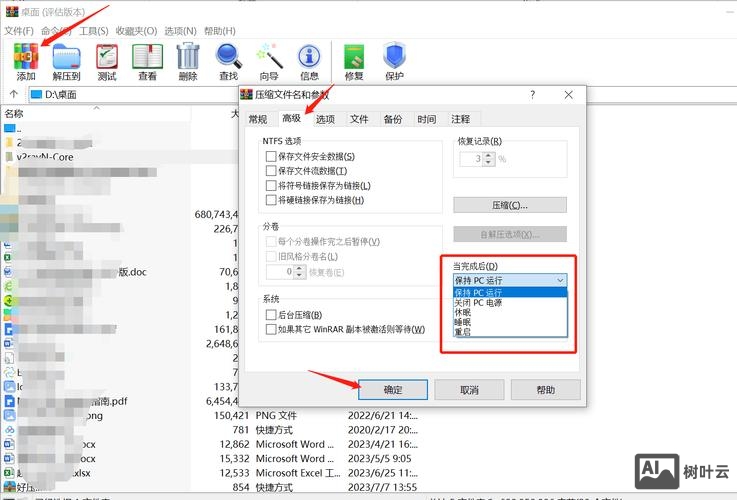This screenshot has height=500, width=737.
Task: Click the 添加 (Add) toolbar icon
Action: pos(26,62)
